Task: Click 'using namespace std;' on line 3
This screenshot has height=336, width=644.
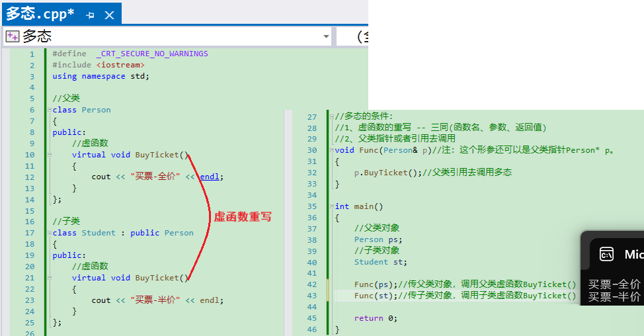Action: [101, 77]
